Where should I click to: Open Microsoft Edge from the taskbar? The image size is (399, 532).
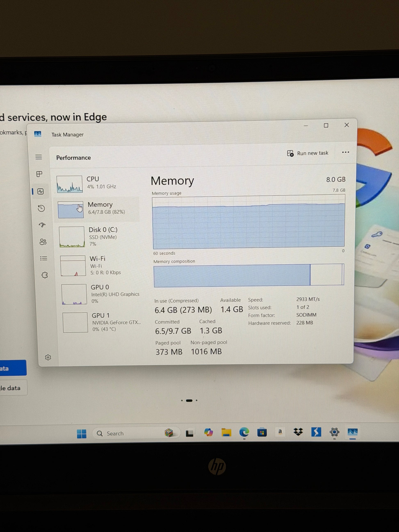(x=244, y=432)
